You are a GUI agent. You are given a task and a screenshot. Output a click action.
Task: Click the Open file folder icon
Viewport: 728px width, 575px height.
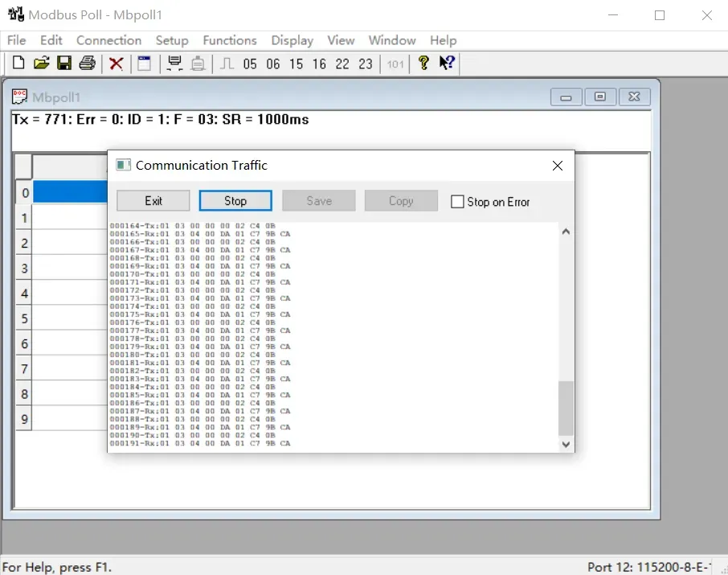(x=41, y=63)
